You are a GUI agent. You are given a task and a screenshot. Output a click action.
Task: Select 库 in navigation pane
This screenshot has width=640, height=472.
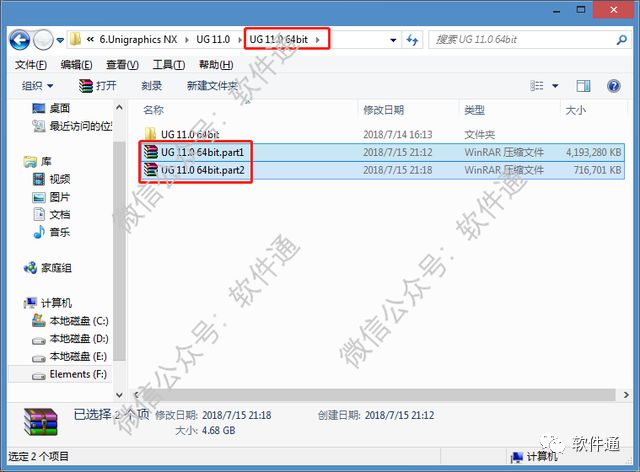tap(38, 161)
